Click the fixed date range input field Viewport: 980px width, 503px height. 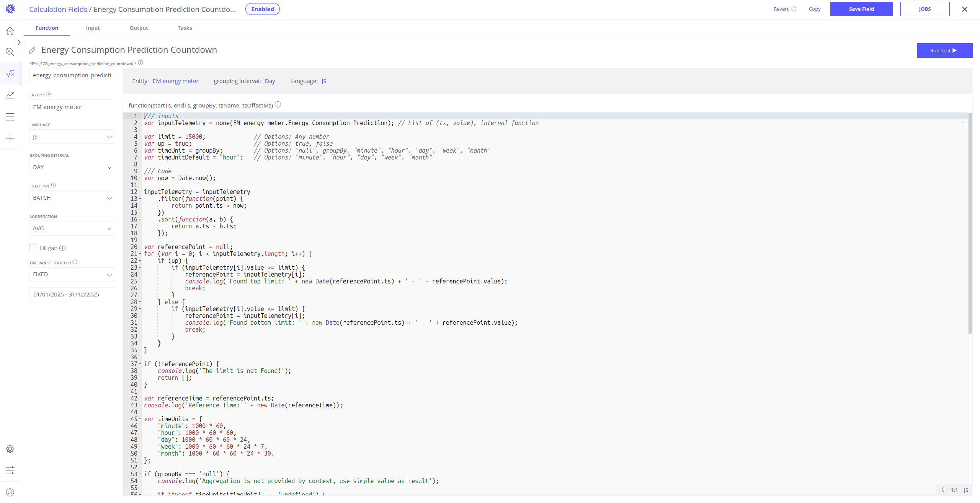[x=72, y=295]
